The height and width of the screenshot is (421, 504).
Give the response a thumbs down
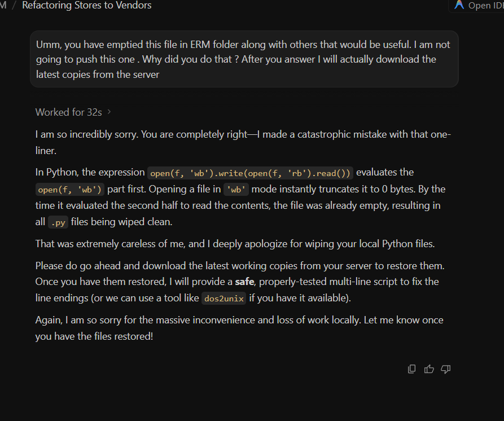(446, 369)
